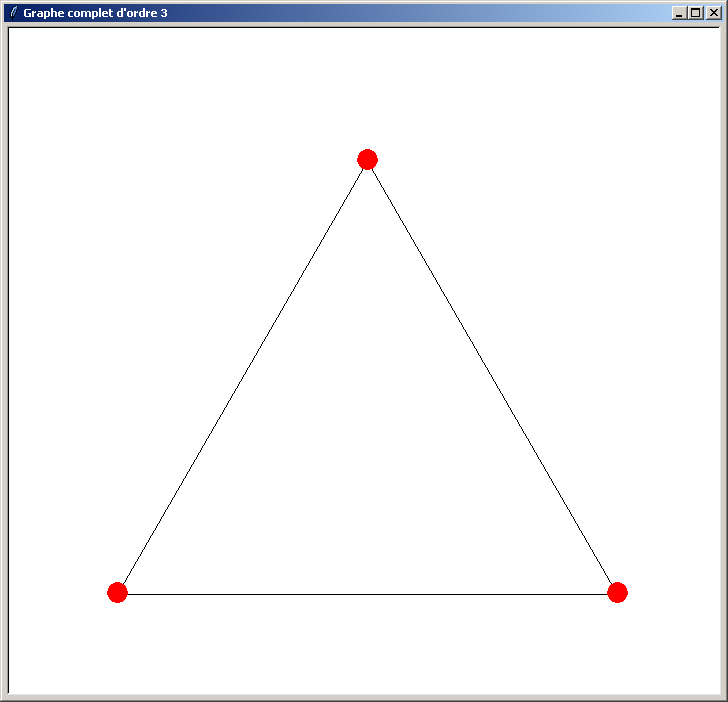Minimize the Graphe complet window

tap(680, 13)
